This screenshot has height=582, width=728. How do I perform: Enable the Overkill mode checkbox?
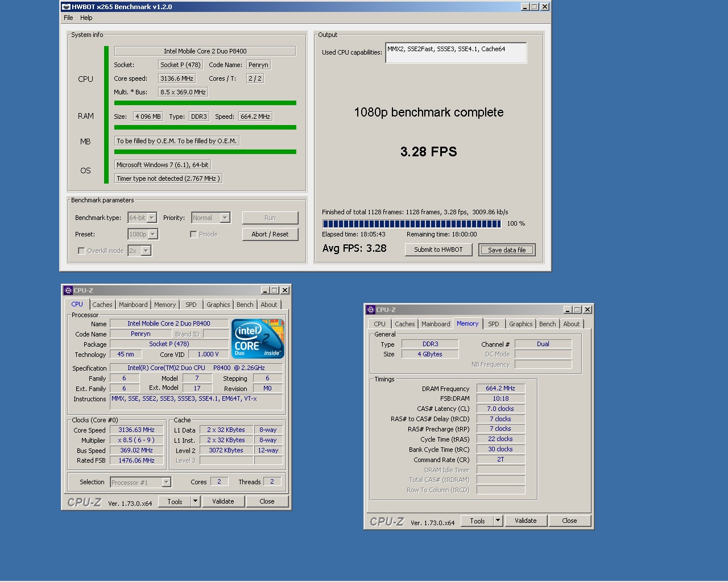click(x=81, y=251)
